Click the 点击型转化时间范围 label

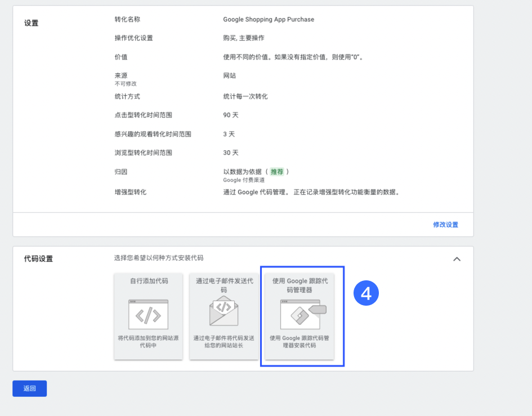(143, 115)
